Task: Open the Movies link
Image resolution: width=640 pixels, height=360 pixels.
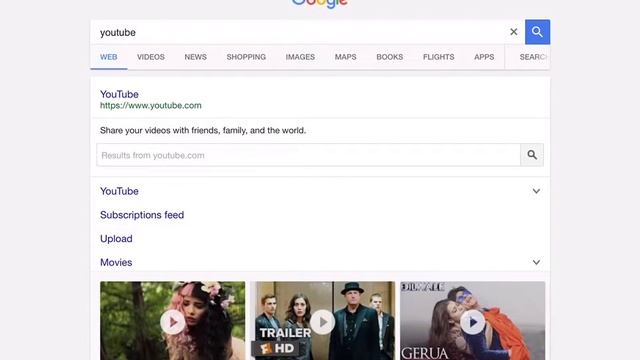Action: pyautogui.click(x=116, y=262)
